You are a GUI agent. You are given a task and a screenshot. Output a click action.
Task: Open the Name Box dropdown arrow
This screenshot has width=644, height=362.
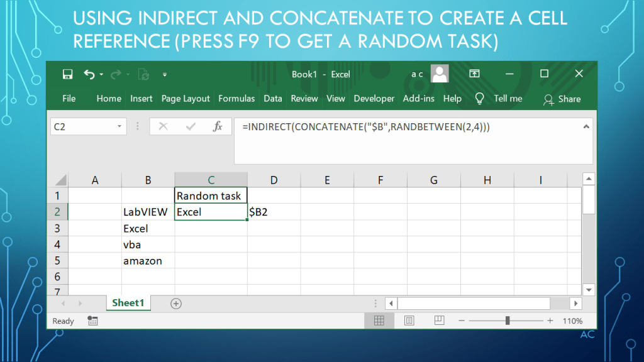[x=120, y=127]
